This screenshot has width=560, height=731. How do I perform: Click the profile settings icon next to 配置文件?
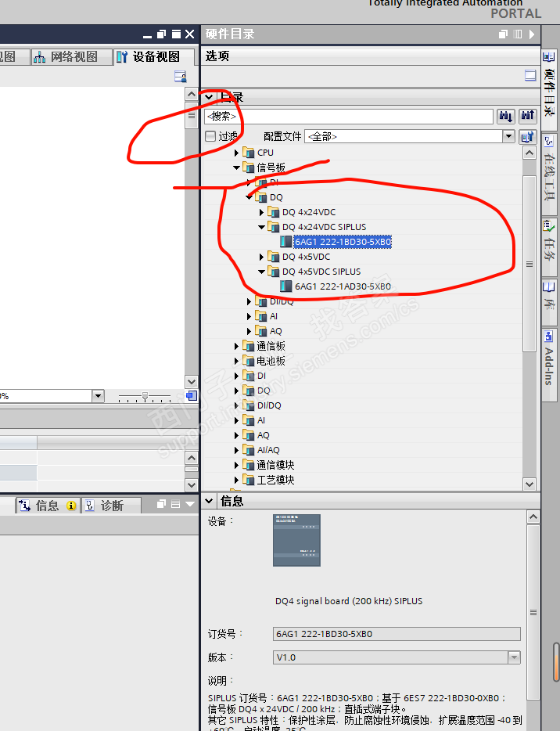527,137
